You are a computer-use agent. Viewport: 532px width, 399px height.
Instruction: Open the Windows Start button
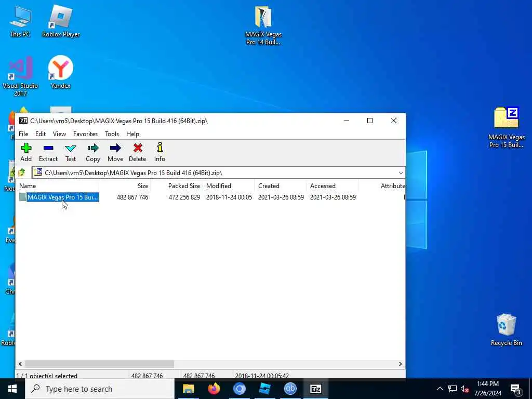[x=12, y=389]
